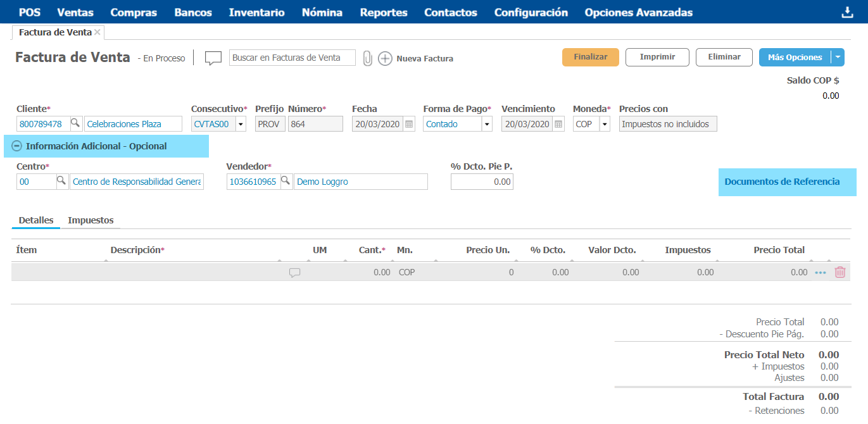This screenshot has width=868, height=424.
Task: Expand the Forma de Pago dropdown
Action: point(486,124)
